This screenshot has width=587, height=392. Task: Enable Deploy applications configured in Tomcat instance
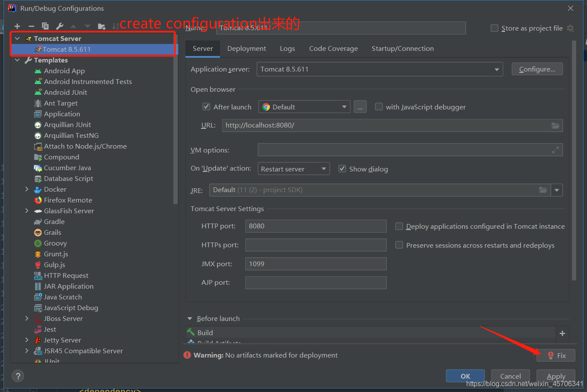point(399,226)
